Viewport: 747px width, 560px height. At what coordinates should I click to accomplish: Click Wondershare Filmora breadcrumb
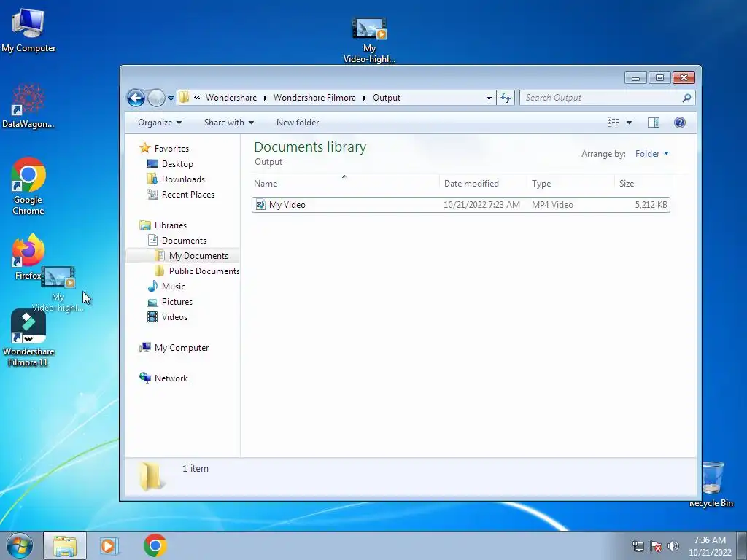pos(314,98)
